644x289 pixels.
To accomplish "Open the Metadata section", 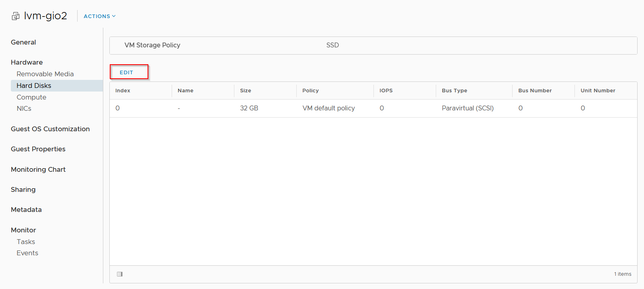I will pos(26,210).
